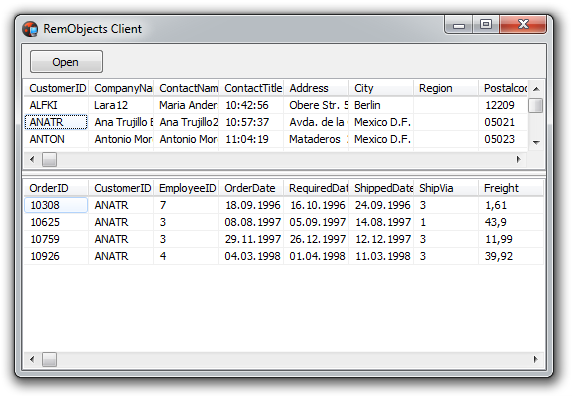Click the Address column header
The height and width of the screenshot is (396, 572).
pos(316,88)
